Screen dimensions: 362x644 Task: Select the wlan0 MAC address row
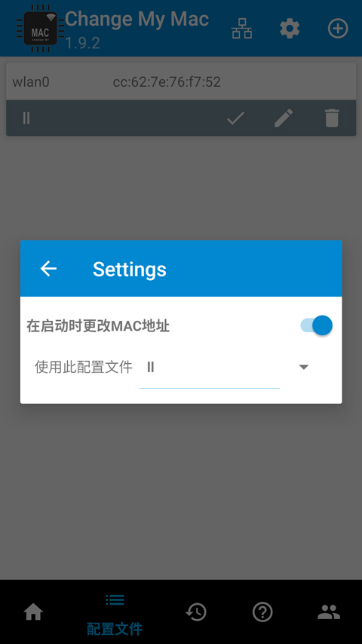tap(181, 82)
